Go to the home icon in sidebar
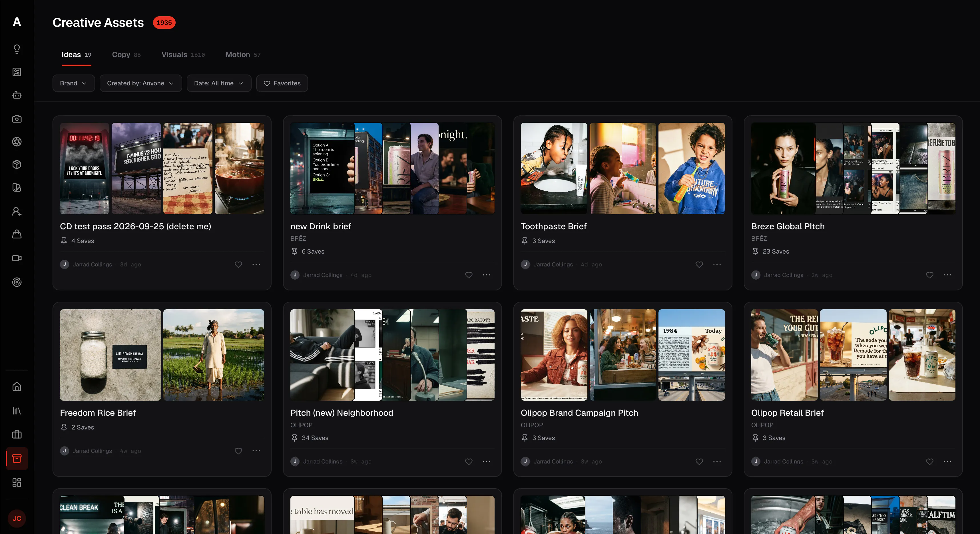The image size is (980, 534). tap(17, 387)
